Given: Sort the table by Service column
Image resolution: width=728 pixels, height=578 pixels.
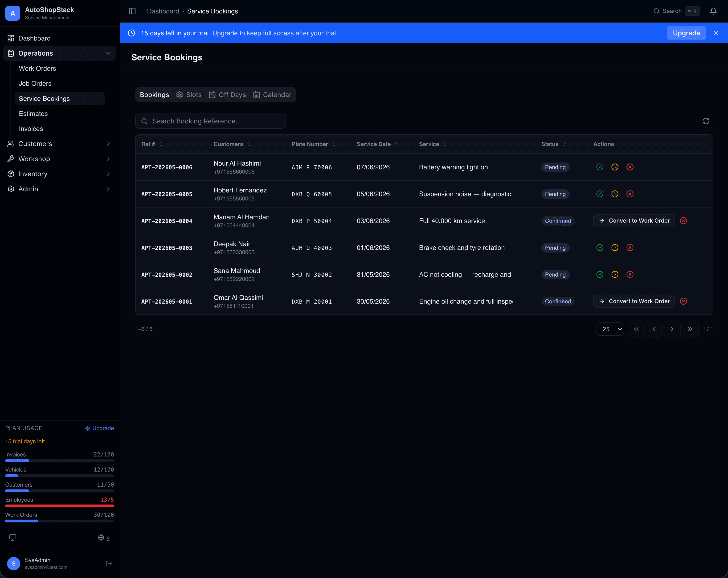Looking at the screenshot, I should pos(433,144).
